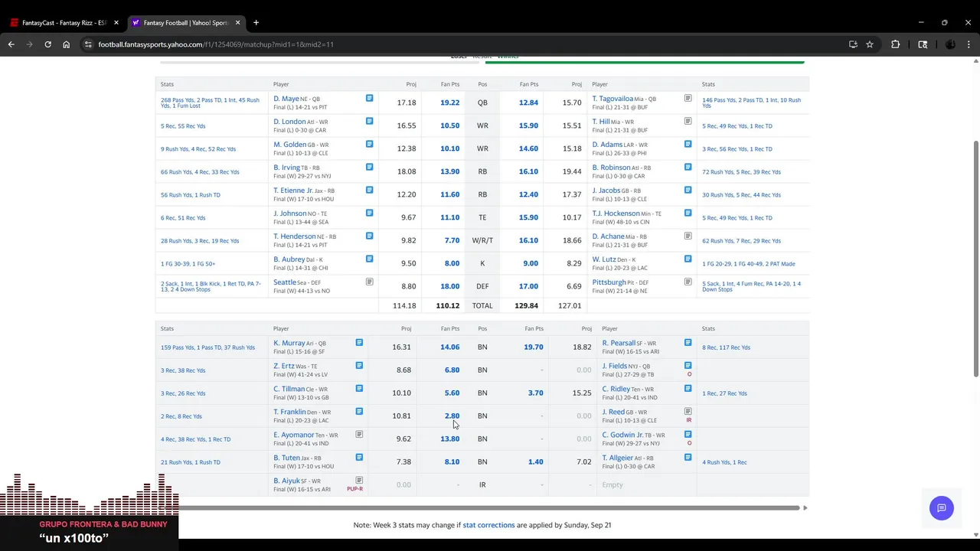The image size is (980, 551).
Task: Open D. Maye player link
Action: [x=286, y=99]
